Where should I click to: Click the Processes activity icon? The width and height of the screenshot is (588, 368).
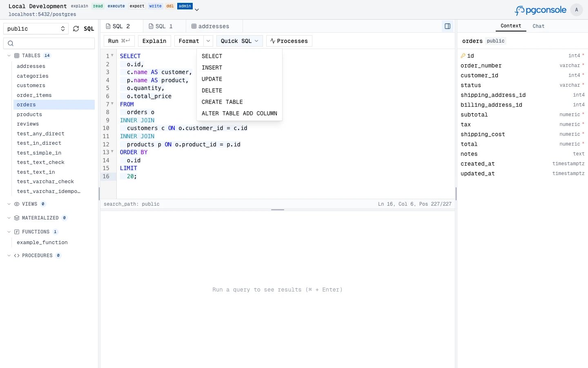pos(273,41)
